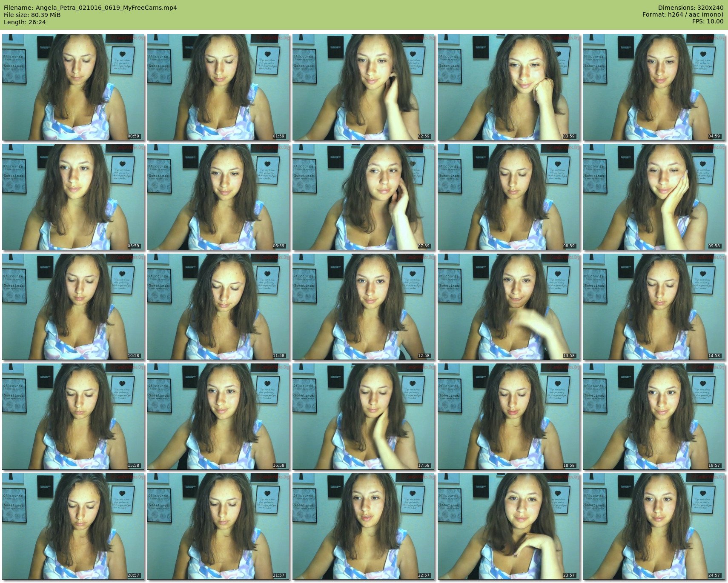The height and width of the screenshot is (583, 728).
Task: Click the Dimensions 320x240 label
Action: [691, 8]
